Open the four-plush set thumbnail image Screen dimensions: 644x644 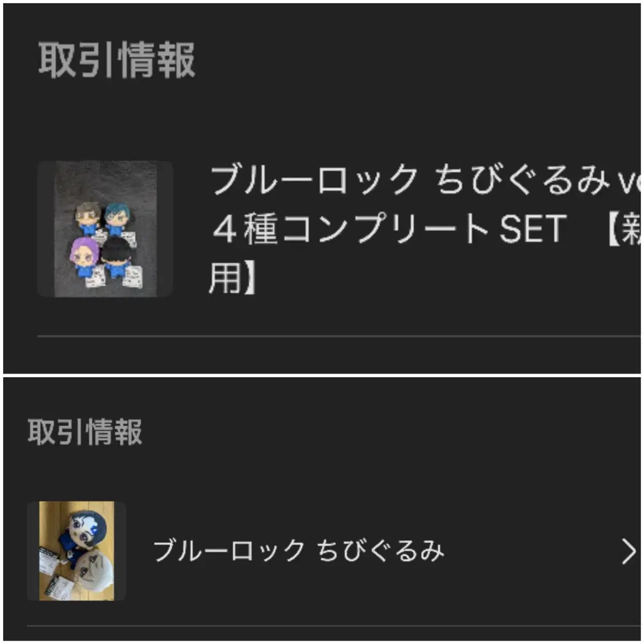105,229
